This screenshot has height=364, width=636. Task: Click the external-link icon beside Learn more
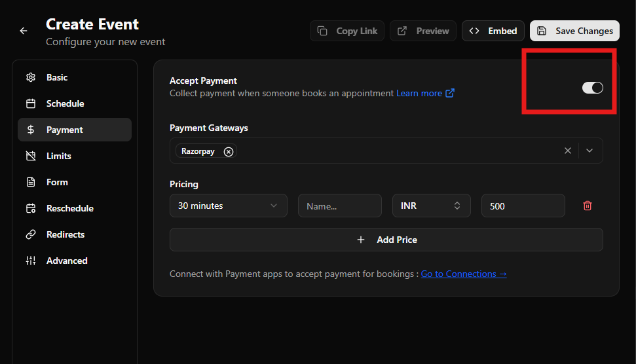point(450,93)
